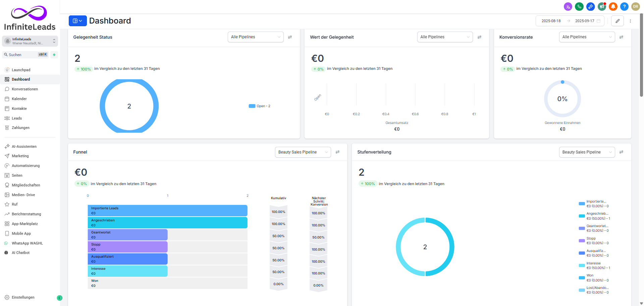The width and height of the screenshot is (644, 306).
Task: Go to Konversationen in the sidebar
Action: point(24,89)
